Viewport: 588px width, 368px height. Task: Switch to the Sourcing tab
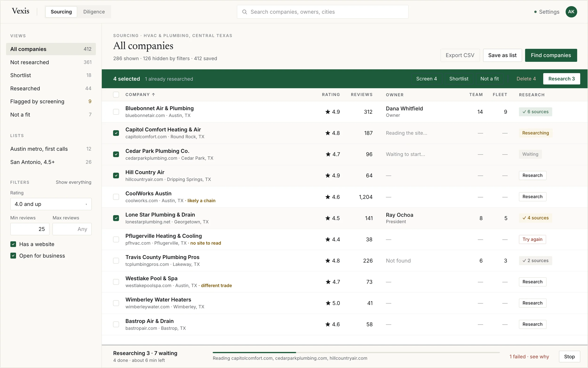pos(61,12)
